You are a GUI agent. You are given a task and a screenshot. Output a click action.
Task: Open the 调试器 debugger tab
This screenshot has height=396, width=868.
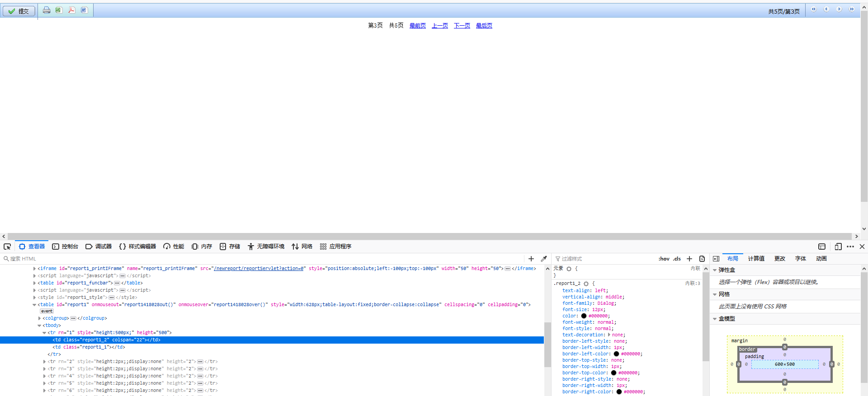click(99, 247)
